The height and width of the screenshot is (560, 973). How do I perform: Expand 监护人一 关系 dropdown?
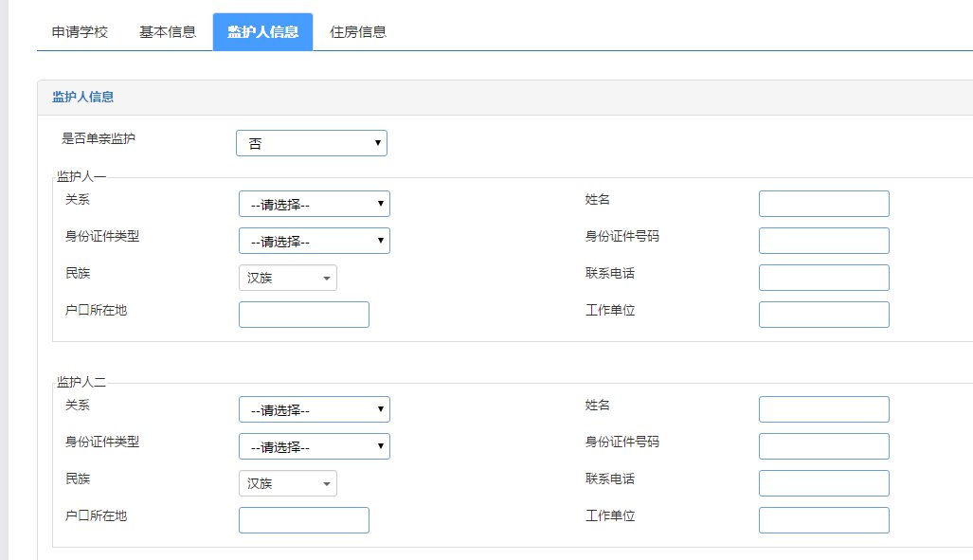[314, 204]
